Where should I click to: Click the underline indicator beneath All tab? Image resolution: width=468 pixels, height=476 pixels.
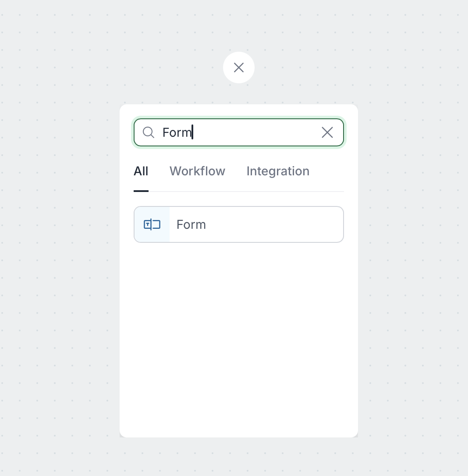(x=141, y=191)
